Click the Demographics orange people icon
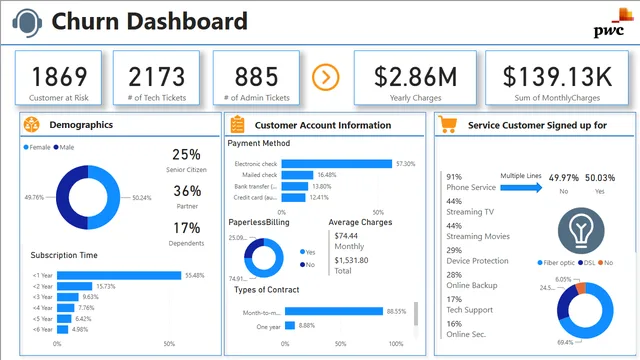Screen dimensions: 640x360 coord(31,125)
